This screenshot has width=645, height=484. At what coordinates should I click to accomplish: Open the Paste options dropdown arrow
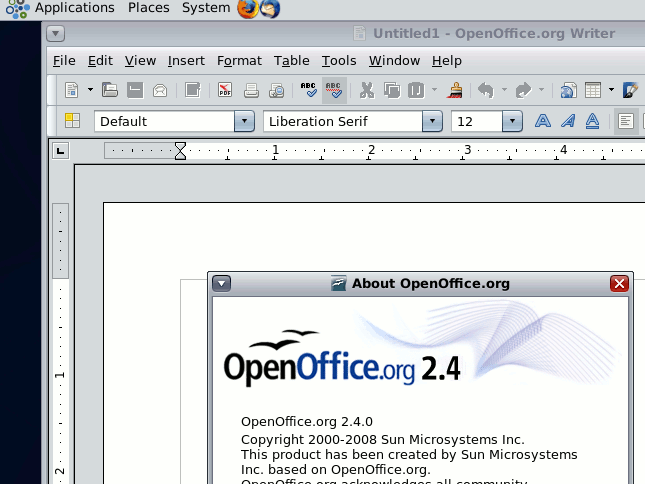[x=434, y=90]
